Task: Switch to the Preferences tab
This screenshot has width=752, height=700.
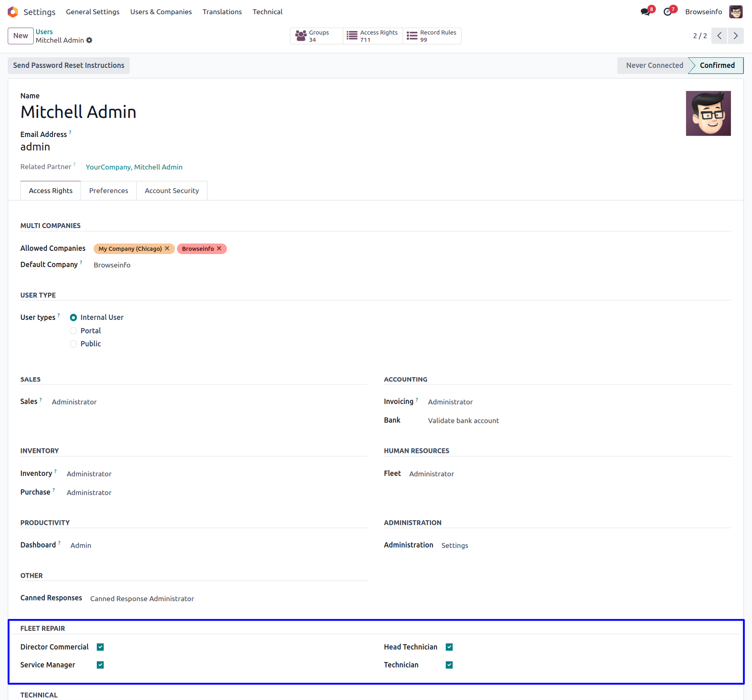Action: click(109, 191)
